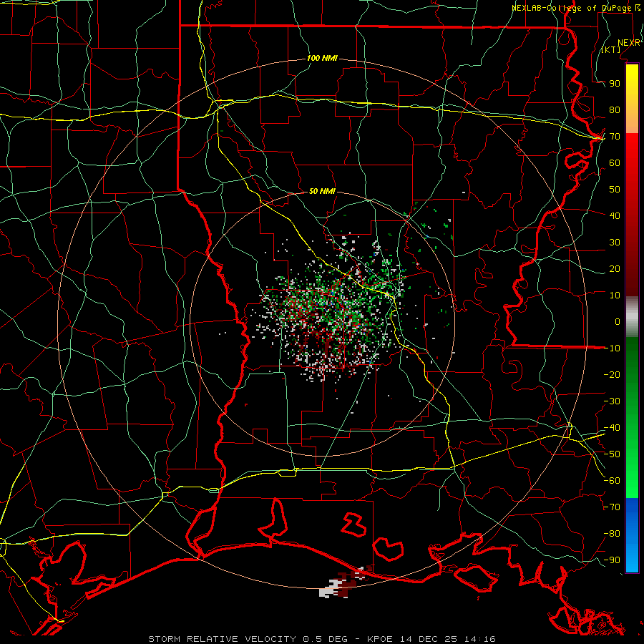Click the blue segment of the velocity scale
The width and height of the screenshot is (644, 644).
click(632, 535)
